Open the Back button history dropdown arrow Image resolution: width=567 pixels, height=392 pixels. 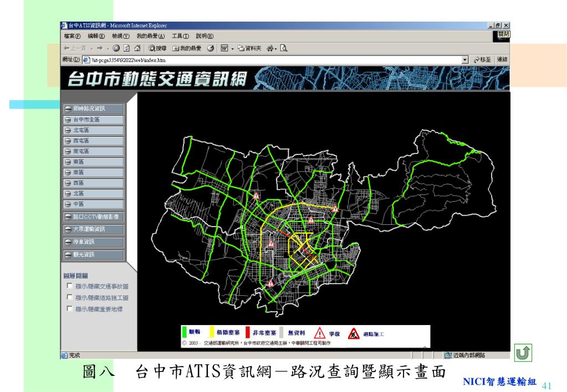(x=92, y=48)
